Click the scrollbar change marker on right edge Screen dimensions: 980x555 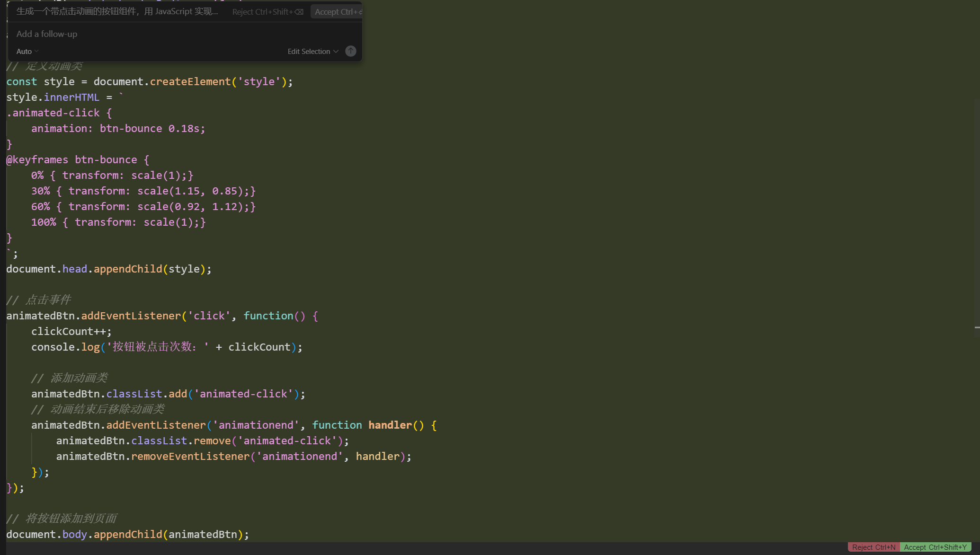click(977, 327)
